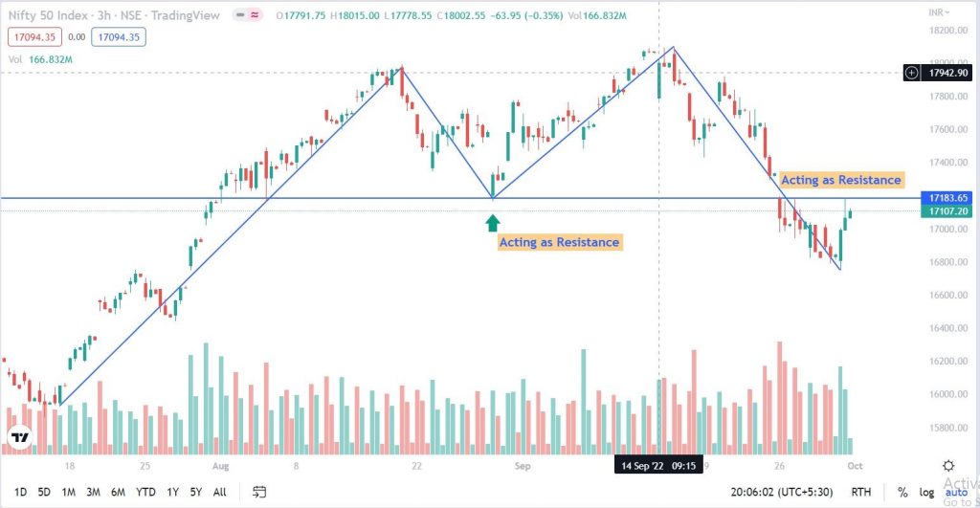Click the TradingView logo badge
The image size is (980, 508).
[x=20, y=438]
